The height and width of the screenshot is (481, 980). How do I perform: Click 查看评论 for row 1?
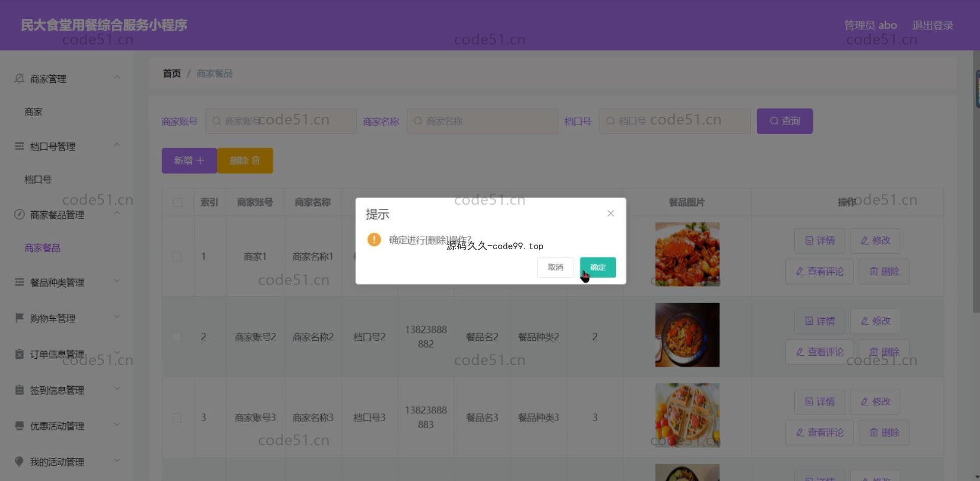point(819,271)
